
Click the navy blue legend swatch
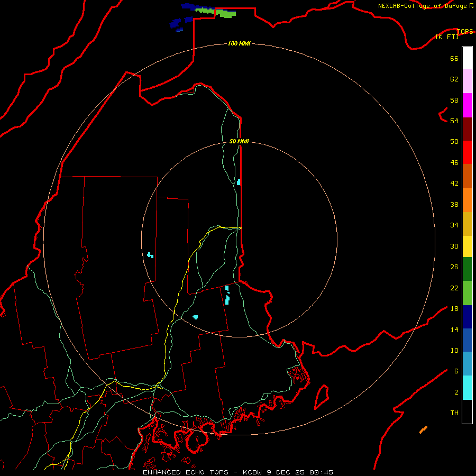click(x=467, y=317)
